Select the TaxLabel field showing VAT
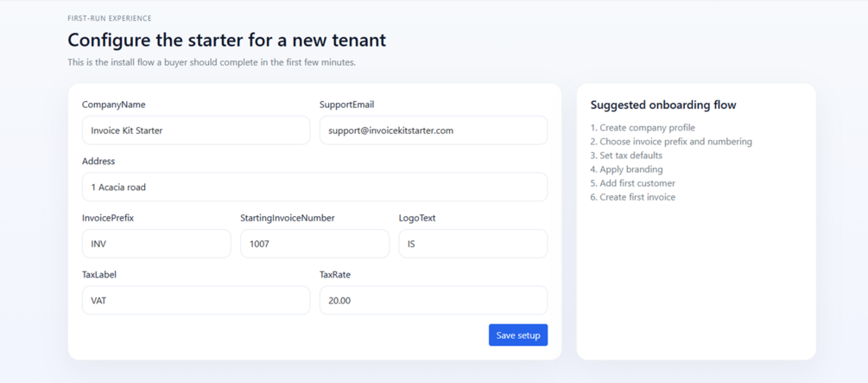This screenshot has height=383, width=868. coord(195,300)
